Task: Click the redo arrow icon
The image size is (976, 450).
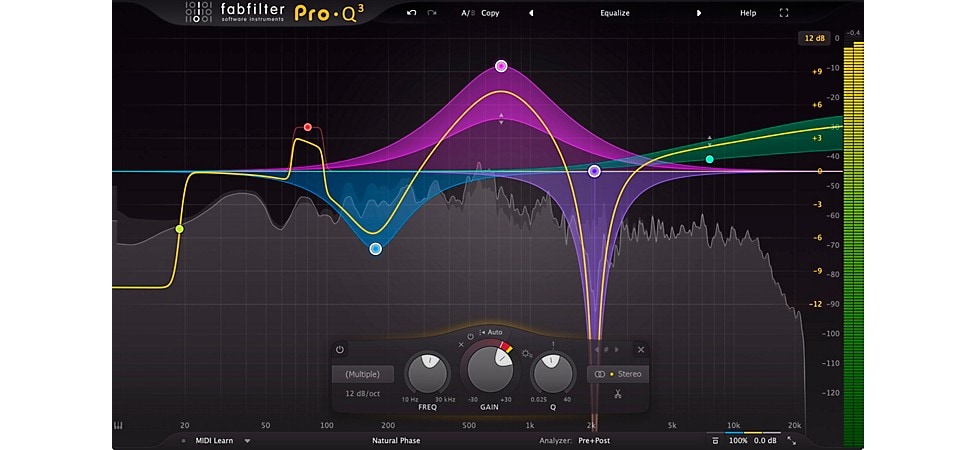Action: coord(431,12)
